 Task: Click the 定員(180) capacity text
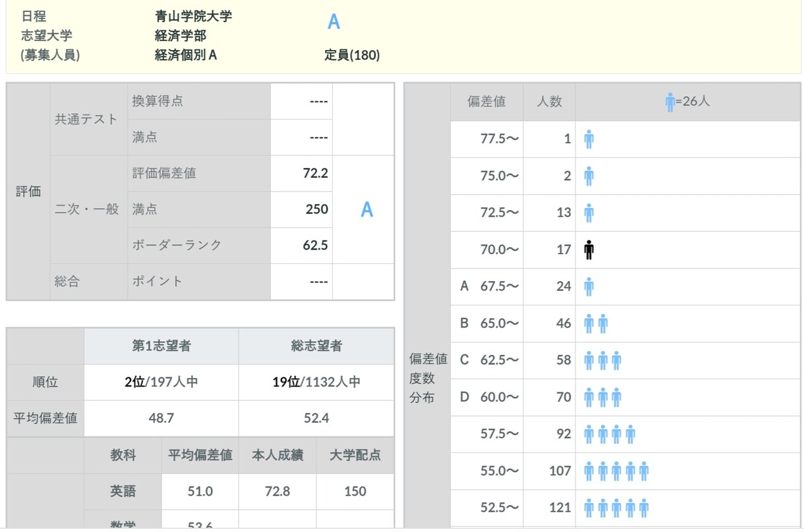pyautogui.click(x=352, y=55)
